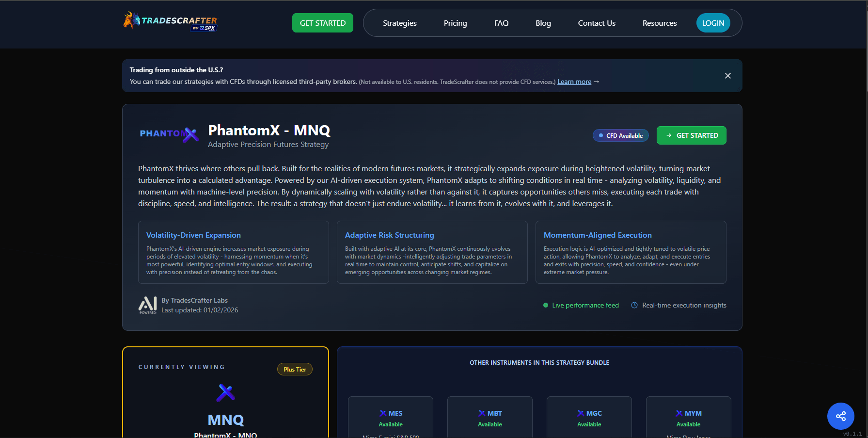This screenshot has width=868, height=438.
Task: Open the Strategies menu item
Action: (400, 23)
